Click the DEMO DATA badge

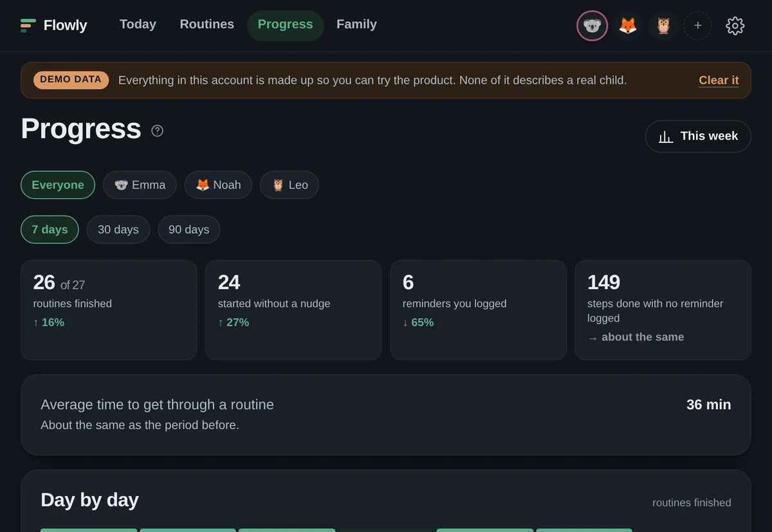71,80
